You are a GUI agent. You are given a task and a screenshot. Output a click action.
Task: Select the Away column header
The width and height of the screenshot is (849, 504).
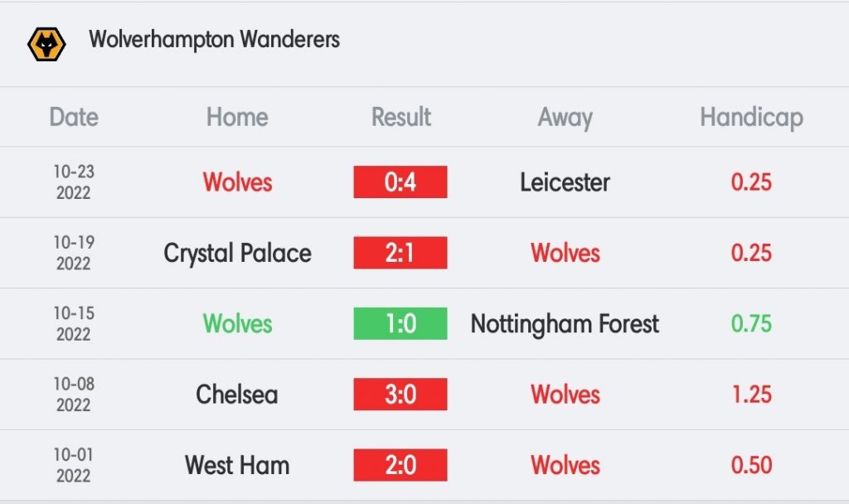pyautogui.click(x=565, y=118)
